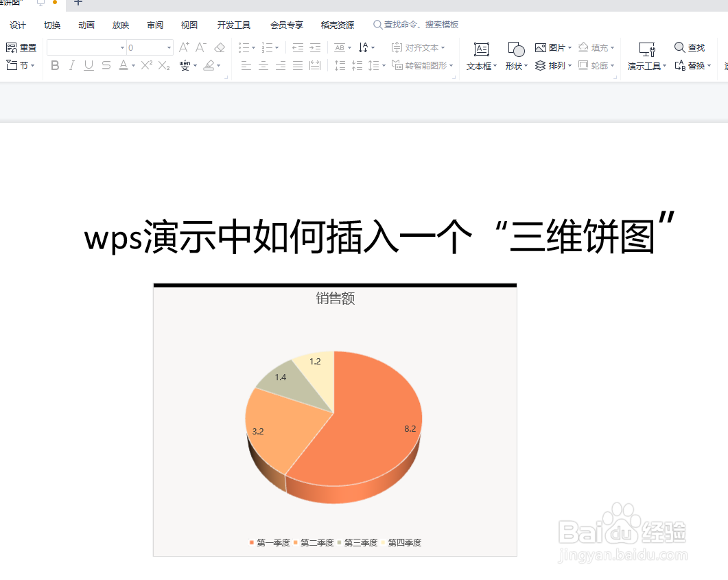The image size is (728, 580).
Task: Click the 第四季度 legend entry
Action: point(401,542)
